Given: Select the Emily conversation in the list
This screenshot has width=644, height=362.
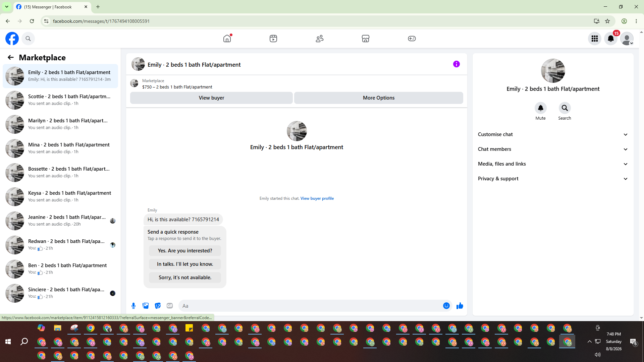Looking at the screenshot, I should tap(60, 76).
